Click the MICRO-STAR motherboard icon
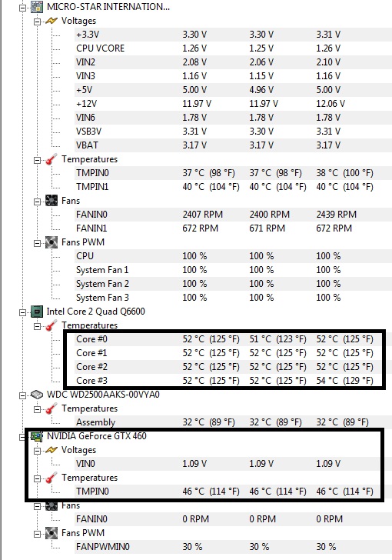 click(x=37, y=7)
